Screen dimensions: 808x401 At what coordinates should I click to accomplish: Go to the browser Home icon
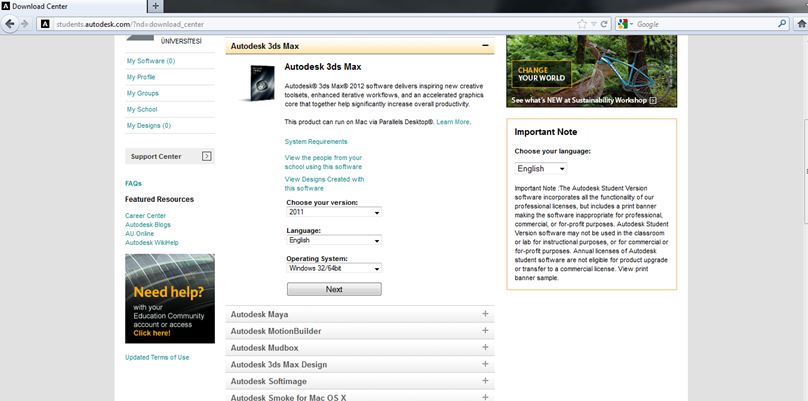(802, 24)
